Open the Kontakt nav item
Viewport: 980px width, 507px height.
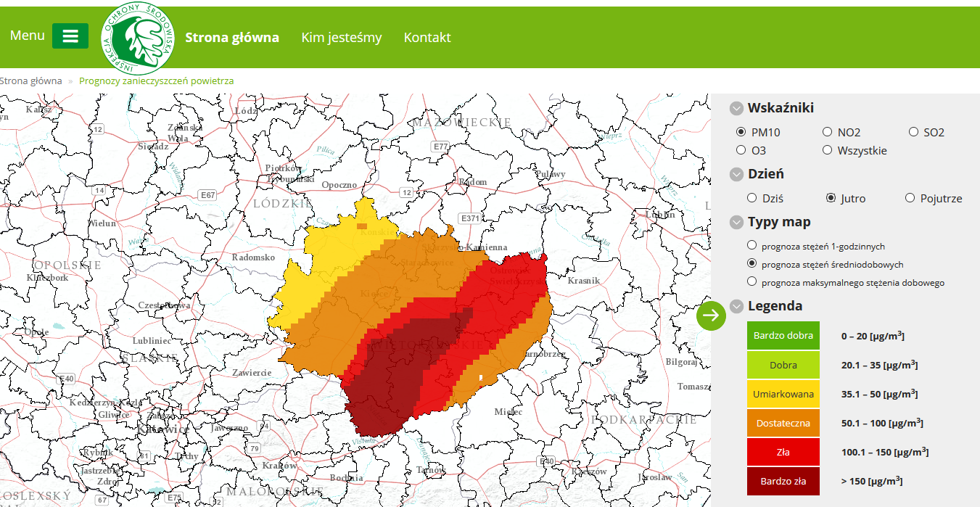(x=427, y=38)
